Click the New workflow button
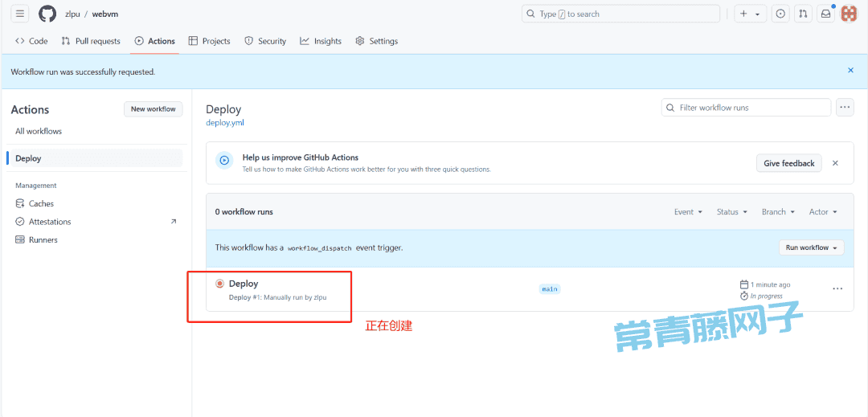Viewport: 868px width, 417px height. (154, 109)
